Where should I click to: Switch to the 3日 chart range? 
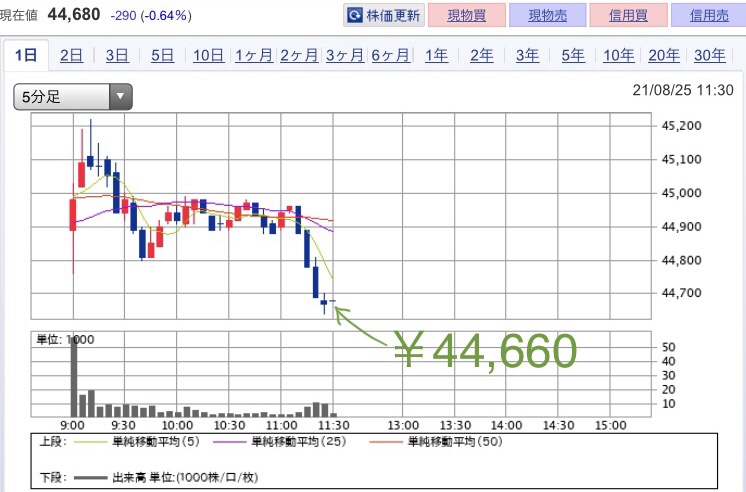click(117, 56)
